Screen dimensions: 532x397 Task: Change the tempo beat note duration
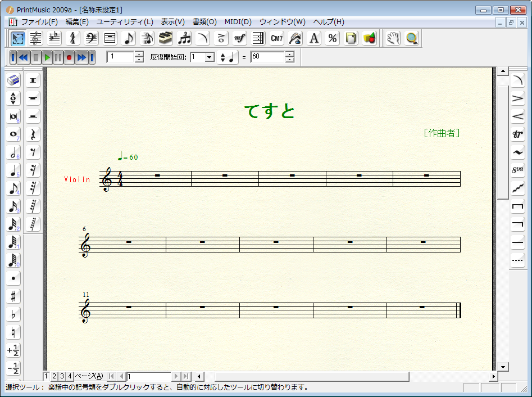tap(228, 57)
